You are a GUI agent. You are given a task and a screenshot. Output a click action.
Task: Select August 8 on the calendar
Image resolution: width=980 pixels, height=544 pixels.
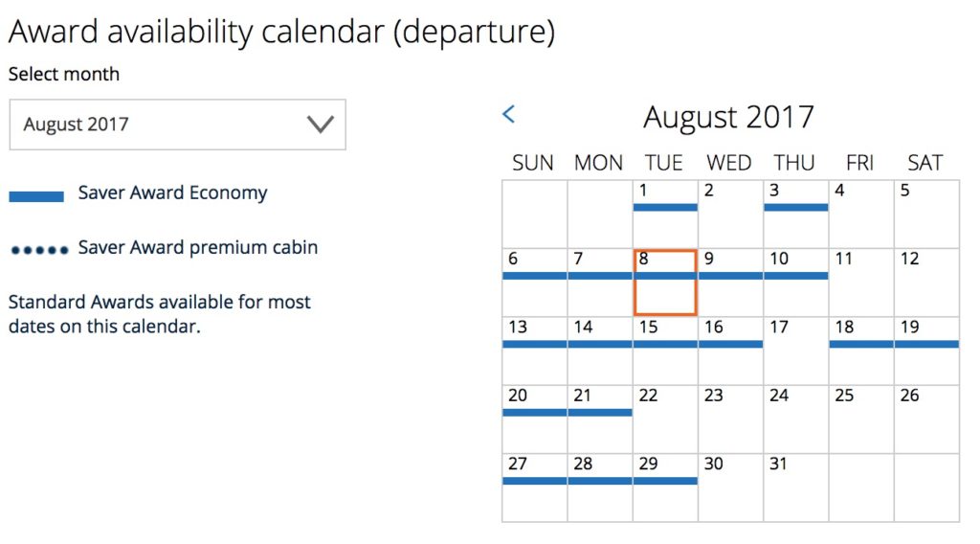tap(664, 283)
